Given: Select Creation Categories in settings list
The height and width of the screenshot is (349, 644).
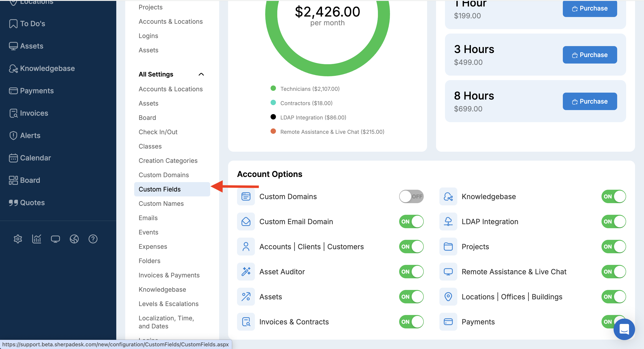Looking at the screenshot, I should pos(168,161).
